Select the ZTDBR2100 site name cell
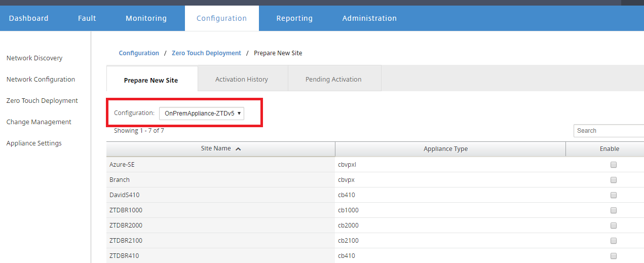This screenshot has height=263, width=644. click(221, 241)
